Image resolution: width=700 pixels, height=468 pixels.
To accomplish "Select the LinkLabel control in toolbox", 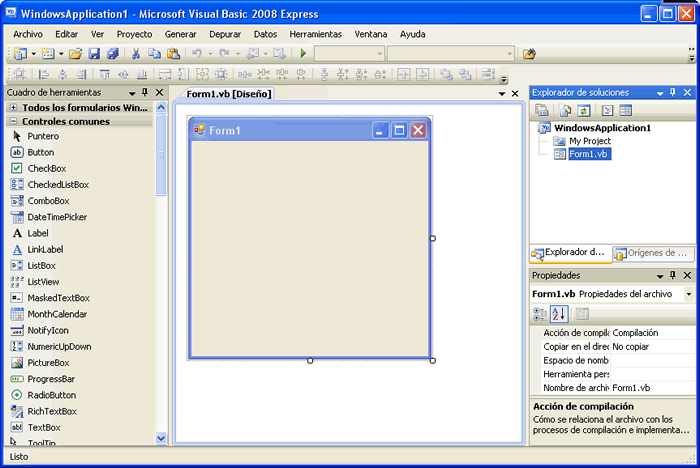I will click(x=45, y=249).
